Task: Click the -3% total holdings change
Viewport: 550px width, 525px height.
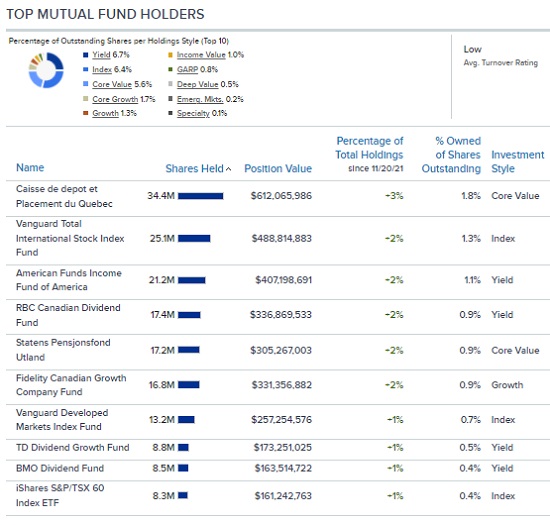Action: [x=394, y=196]
